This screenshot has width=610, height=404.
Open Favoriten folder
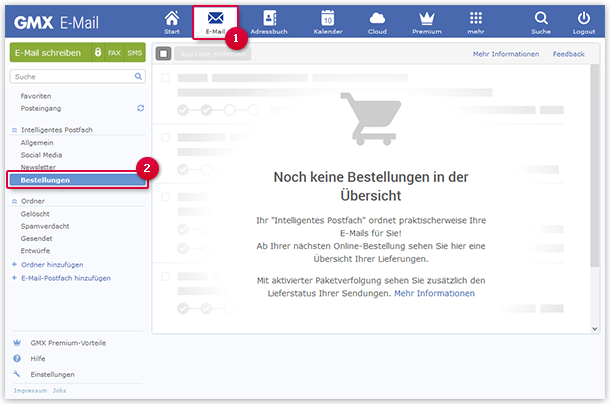tap(36, 96)
